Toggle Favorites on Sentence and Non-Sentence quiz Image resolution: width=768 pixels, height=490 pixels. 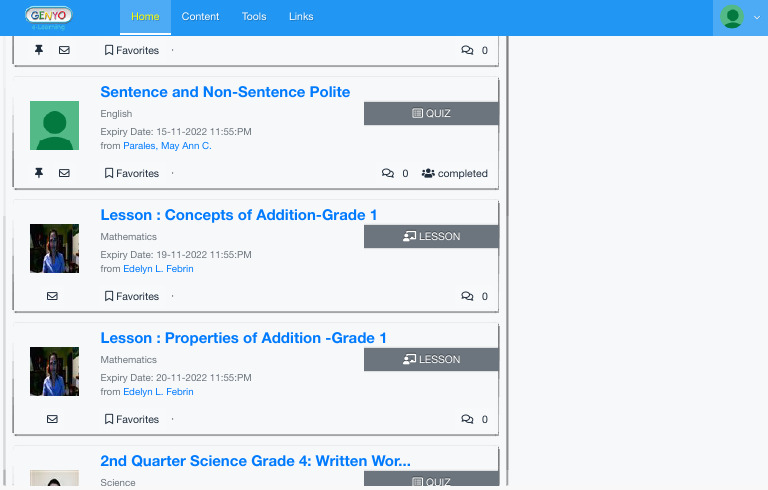pyautogui.click(x=132, y=173)
